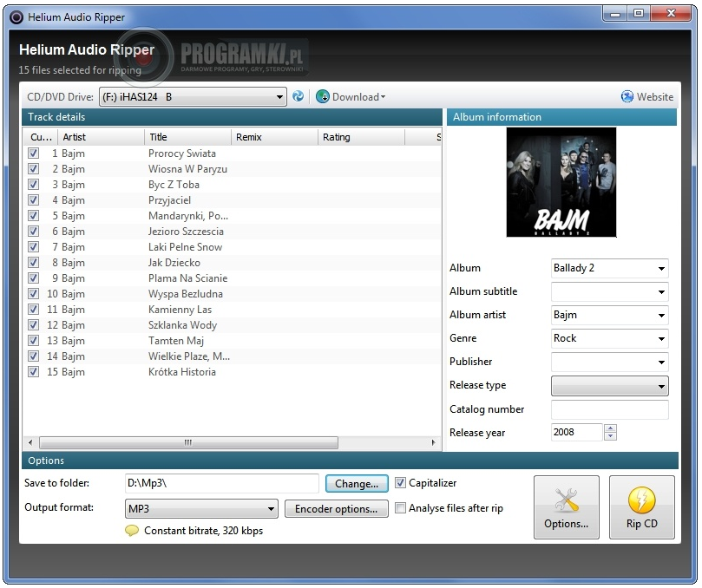Viewport: 702px width, 588px height.
Task: Expand the Album artist dropdown
Action: pyautogui.click(x=661, y=316)
